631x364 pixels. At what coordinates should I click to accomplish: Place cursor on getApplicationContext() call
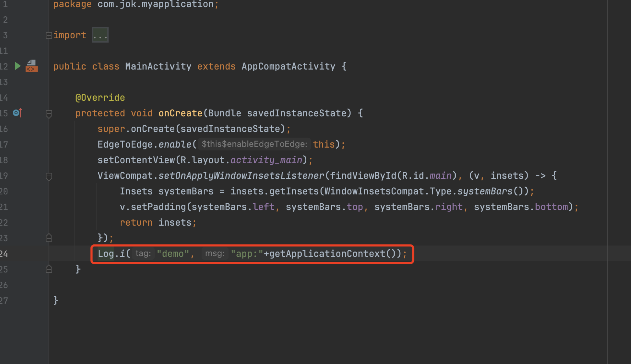[x=327, y=254]
